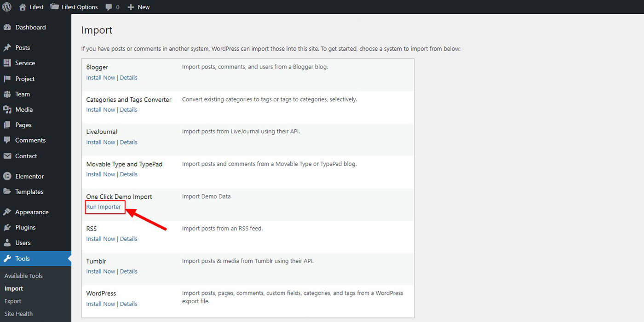Open Available Tools submenu item
Image resolution: width=644 pixels, height=322 pixels.
[x=23, y=276]
